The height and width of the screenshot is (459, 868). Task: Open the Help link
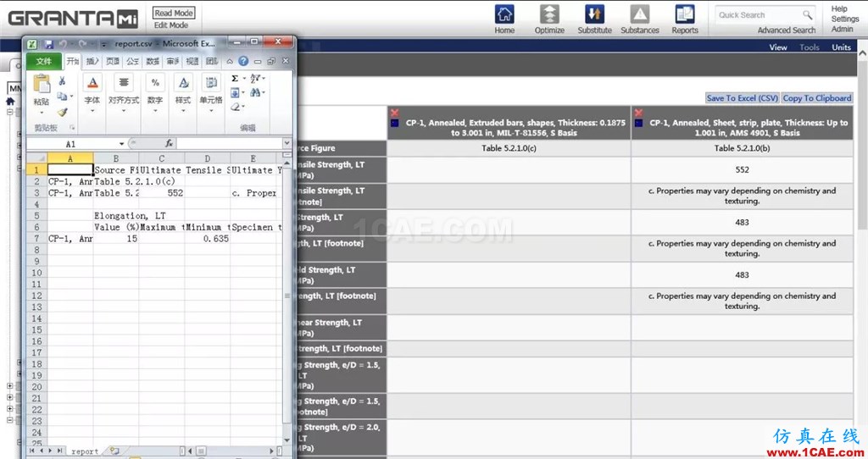coord(838,8)
